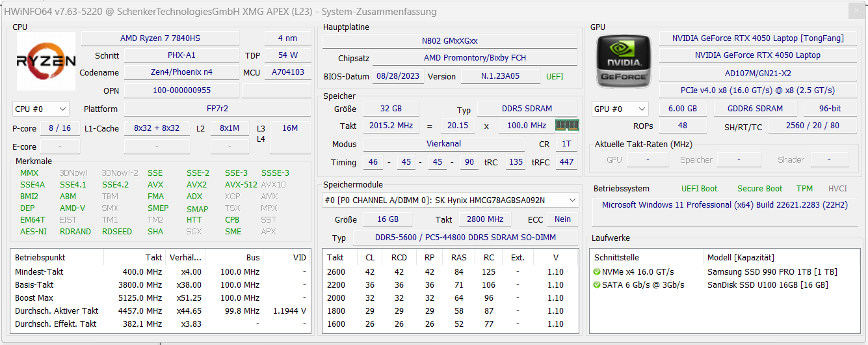Viewport: 868px width, 345px height.
Task: Select the A704103 MCU value
Action: click(x=288, y=72)
